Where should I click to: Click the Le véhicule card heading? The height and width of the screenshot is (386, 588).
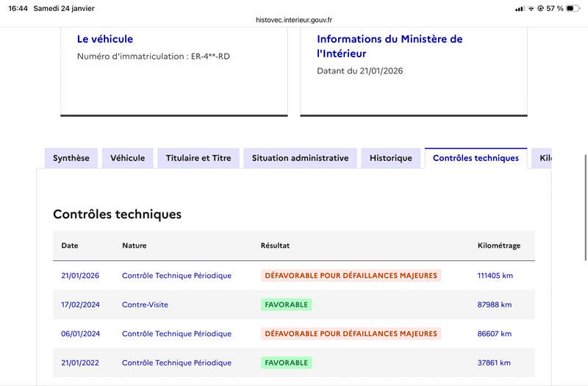tap(105, 39)
